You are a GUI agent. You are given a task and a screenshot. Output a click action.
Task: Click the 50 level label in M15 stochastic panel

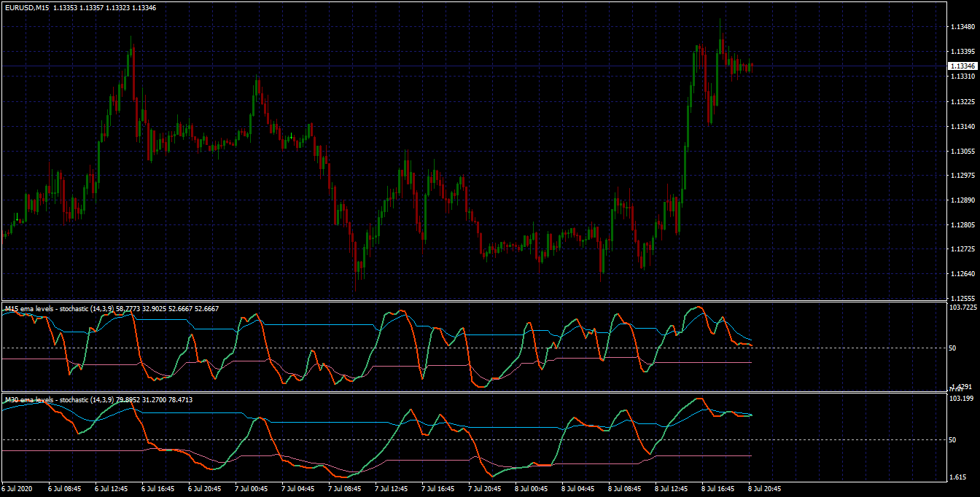coord(953,348)
